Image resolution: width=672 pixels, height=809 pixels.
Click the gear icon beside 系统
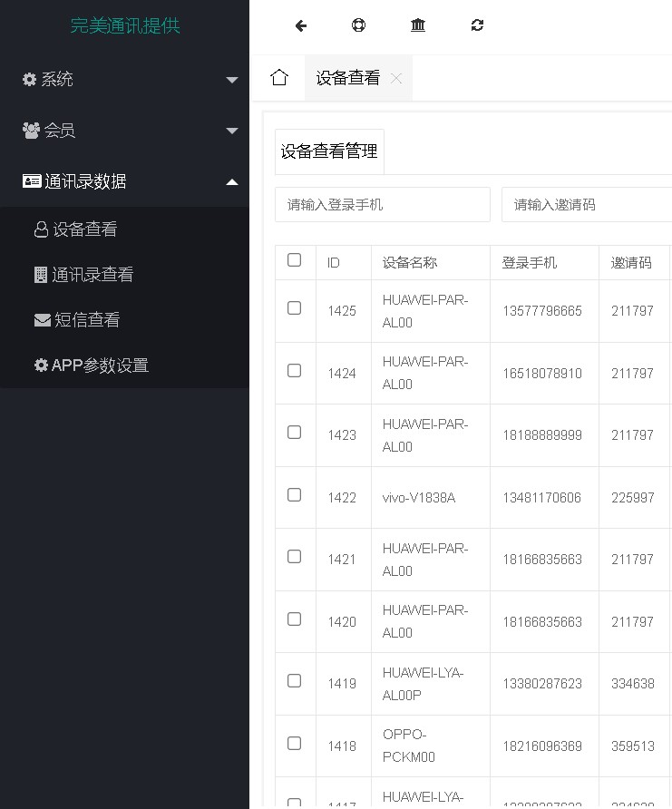[29, 79]
